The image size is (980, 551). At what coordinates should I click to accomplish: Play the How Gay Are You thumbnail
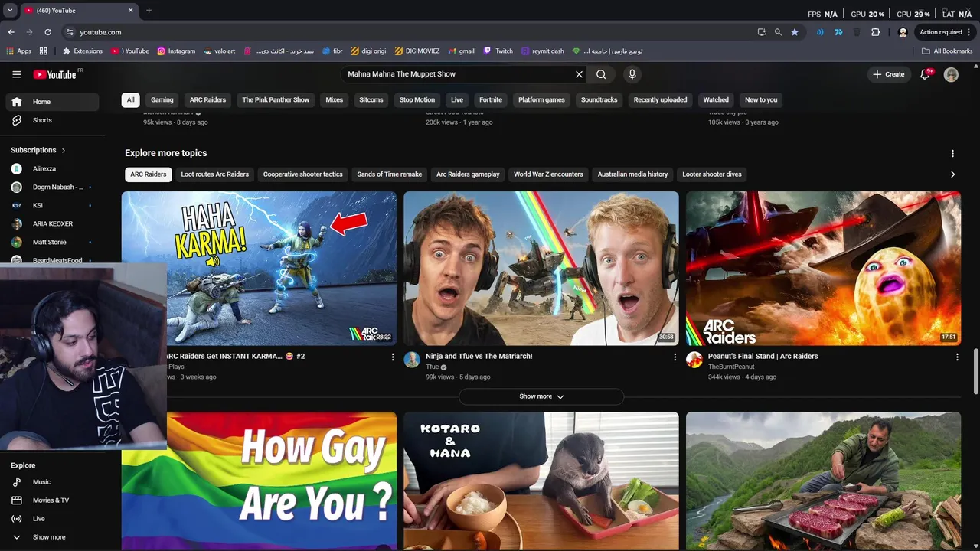[259, 481]
